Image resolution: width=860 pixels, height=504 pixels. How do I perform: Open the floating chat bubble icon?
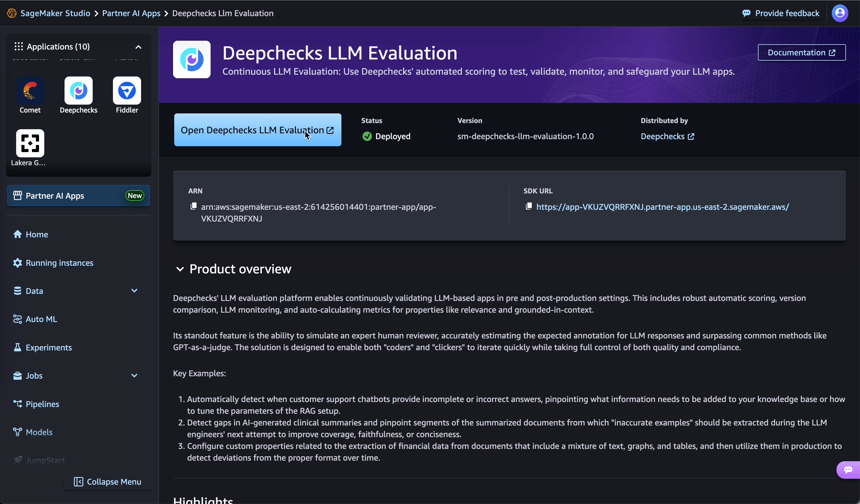848,470
